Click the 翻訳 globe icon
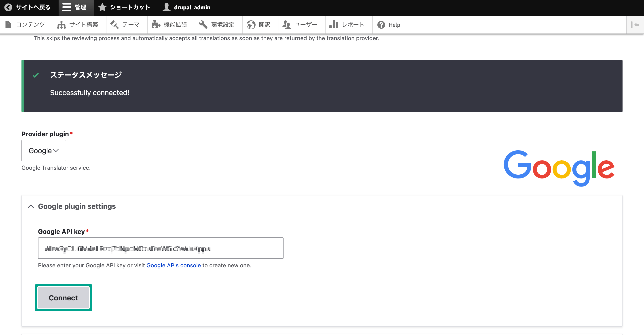The width and height of the screenshot is (644, 335). click(x=251, y=25)
